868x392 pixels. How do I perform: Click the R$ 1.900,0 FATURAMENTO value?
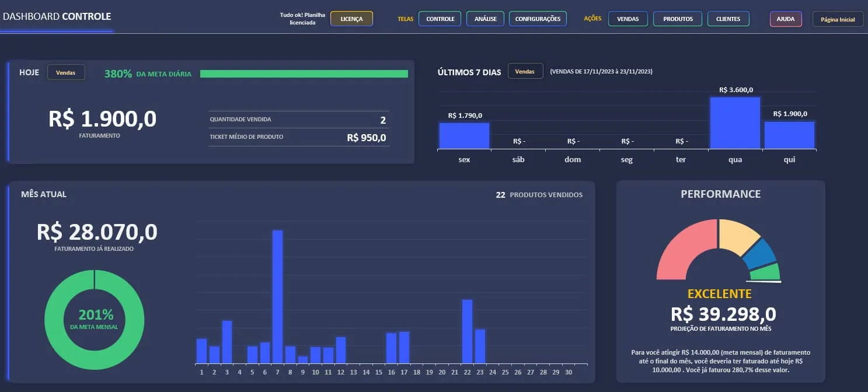[103, 119]
